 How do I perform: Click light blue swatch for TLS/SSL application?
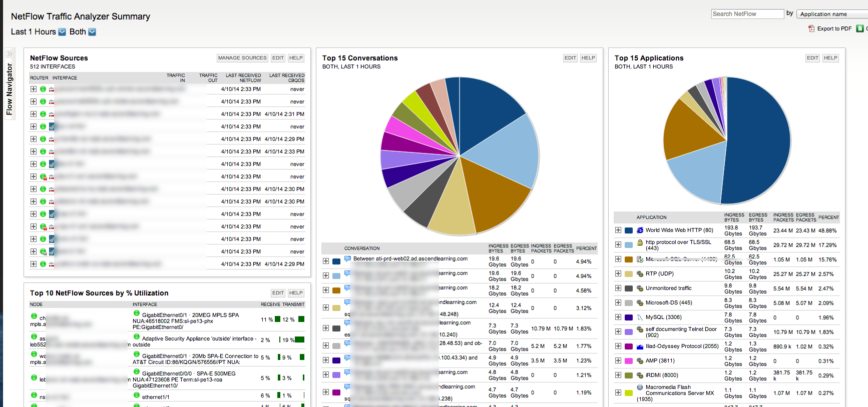629,245
